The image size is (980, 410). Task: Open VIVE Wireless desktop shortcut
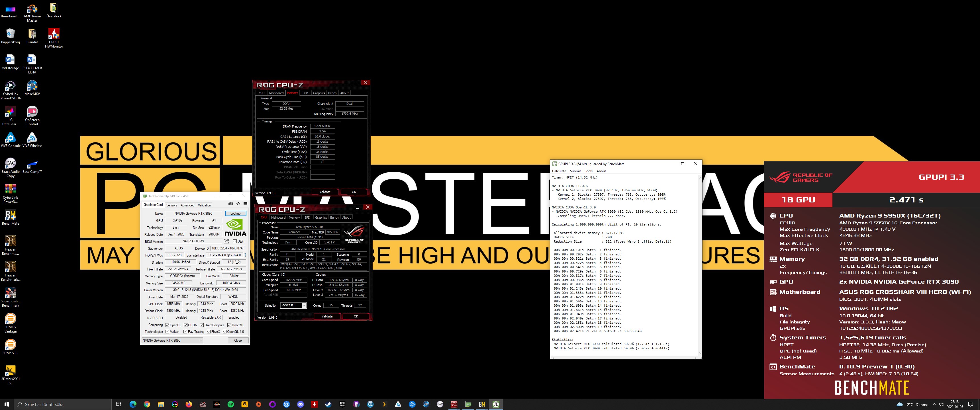32,140
